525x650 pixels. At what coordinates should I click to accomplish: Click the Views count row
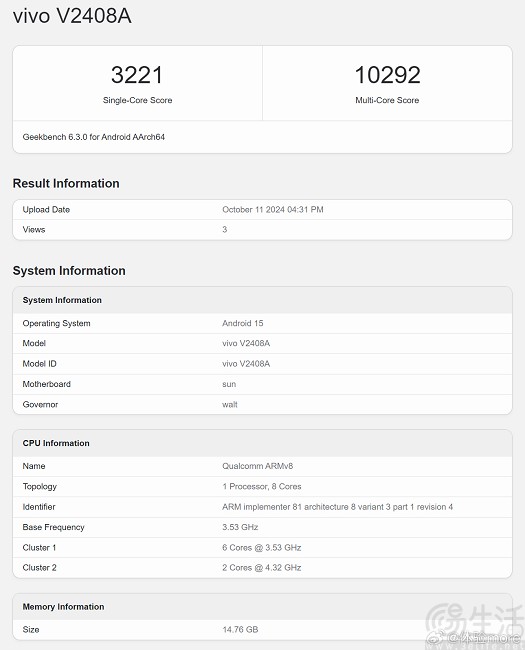pyautogui.click(x=262, y=230)
